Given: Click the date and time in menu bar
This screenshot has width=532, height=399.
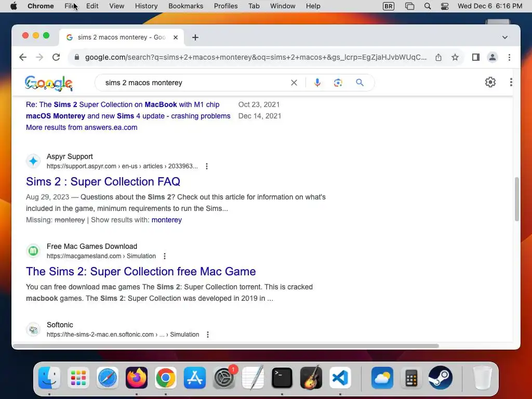Looking at the screenshot, I should pyautogui.click(x=490, y=6).
